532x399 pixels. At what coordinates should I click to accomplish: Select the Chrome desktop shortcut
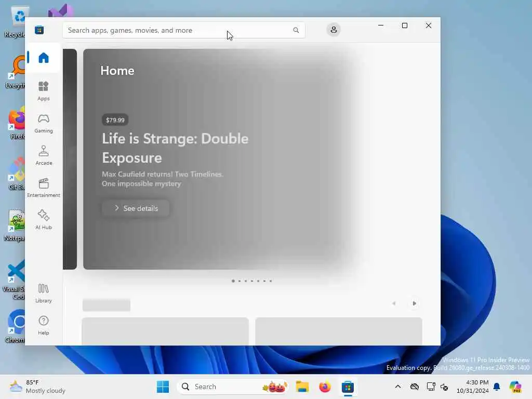click(x=15, y=326)
